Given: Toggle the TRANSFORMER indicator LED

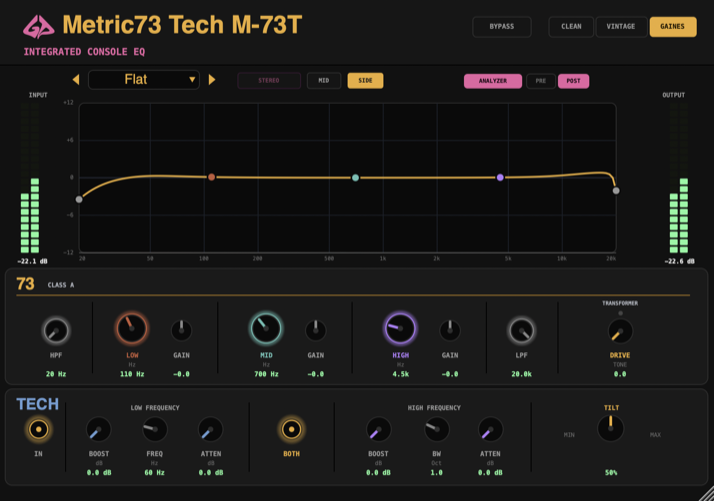Looking at the screenshot, I should (x=620, y=313).
